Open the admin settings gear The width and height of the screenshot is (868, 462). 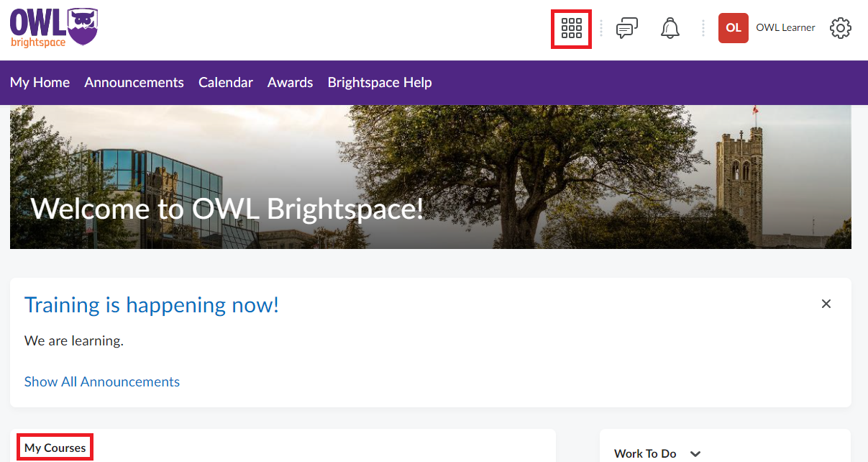tap(840, 29)
